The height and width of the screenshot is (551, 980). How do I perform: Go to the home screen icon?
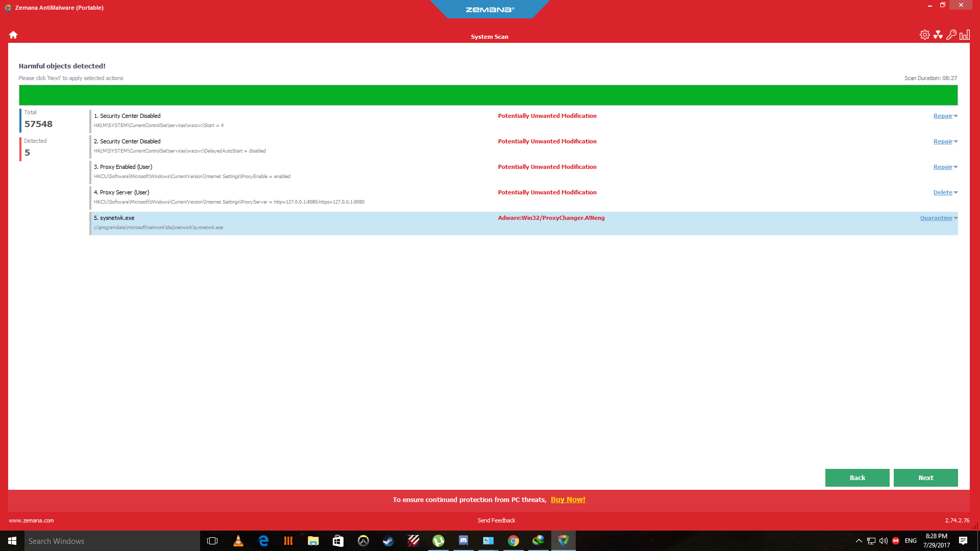point(13,35)
